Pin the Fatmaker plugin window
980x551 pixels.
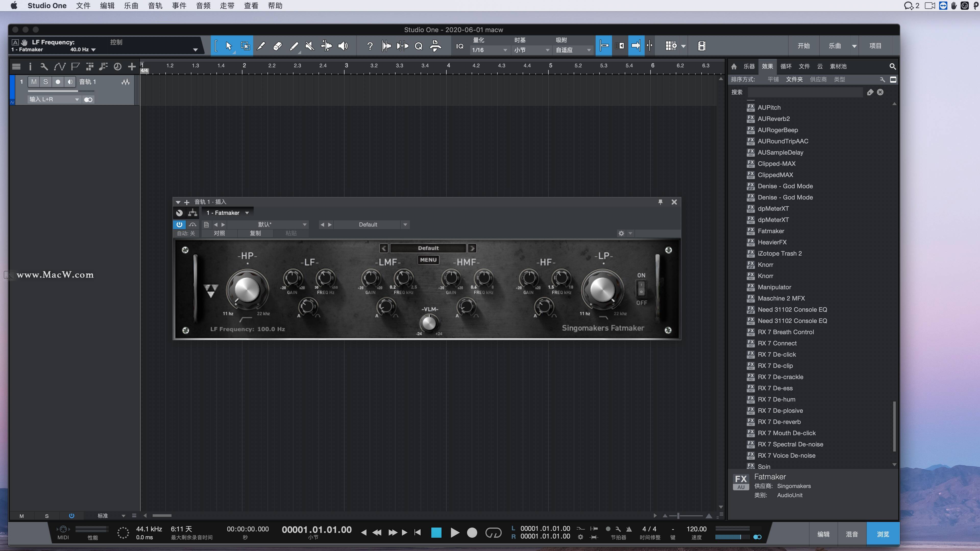pos(660,202)
